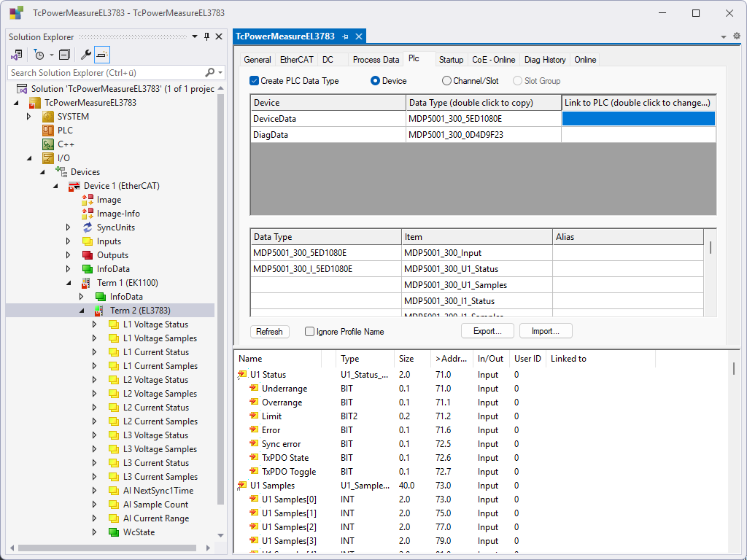Select the highlighted Link to PLC cell for DeviceData

coord(638,119)
